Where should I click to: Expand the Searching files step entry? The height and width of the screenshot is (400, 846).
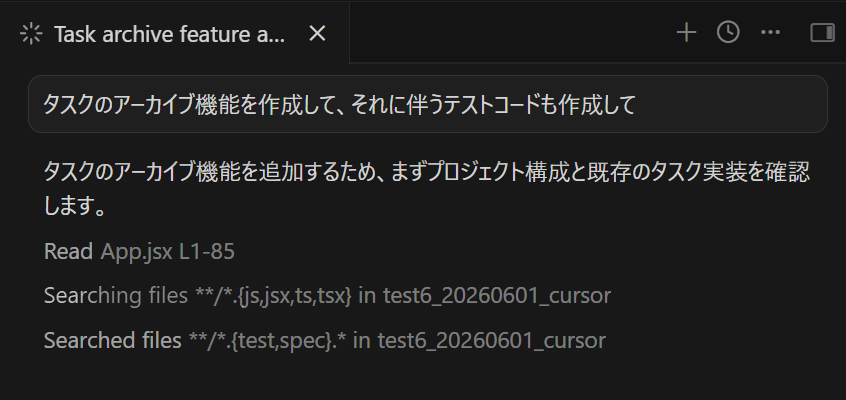pos(327,296)
